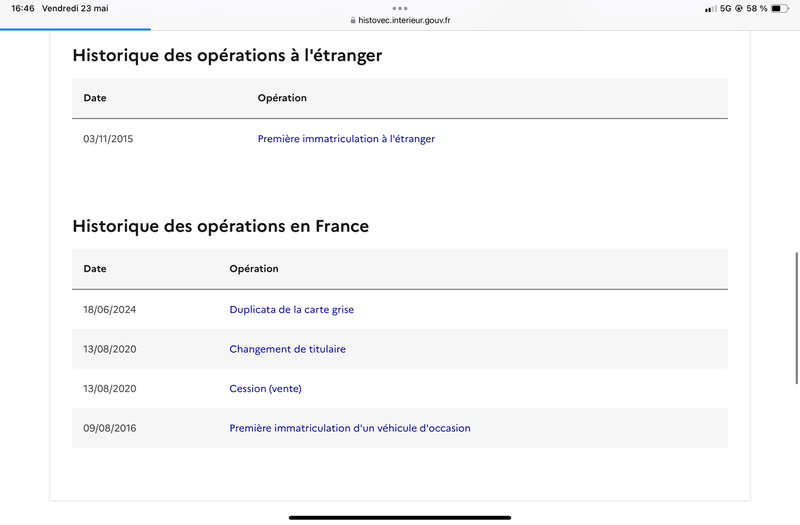
Task: Open 'Première immatriculation à l'étranger' link
Action: (x=346, y=139)
